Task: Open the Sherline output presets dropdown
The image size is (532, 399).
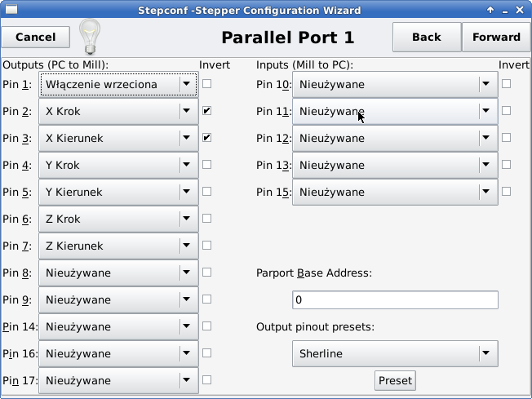Action: pos(395,353)
